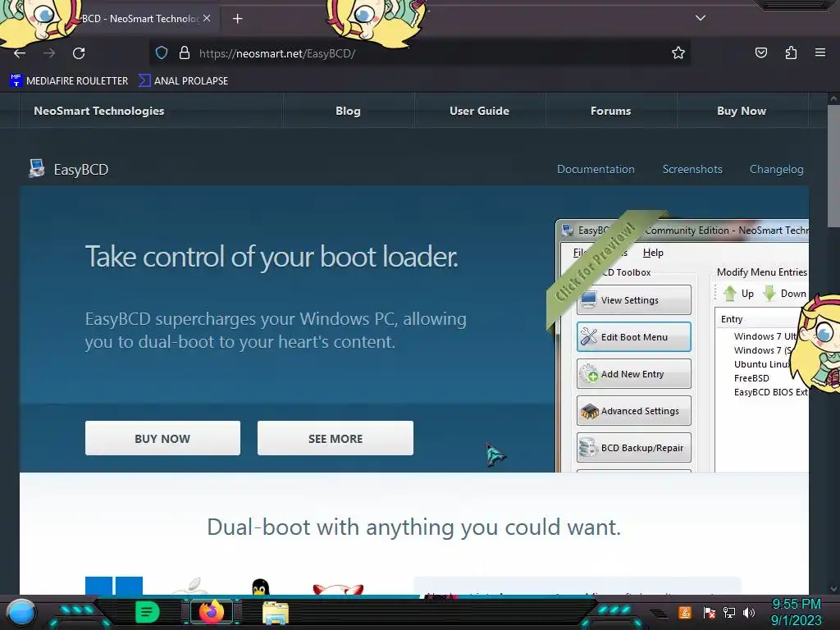Go back to the previous page
This screenshot has width=840, height=630.
coord(20,53)
